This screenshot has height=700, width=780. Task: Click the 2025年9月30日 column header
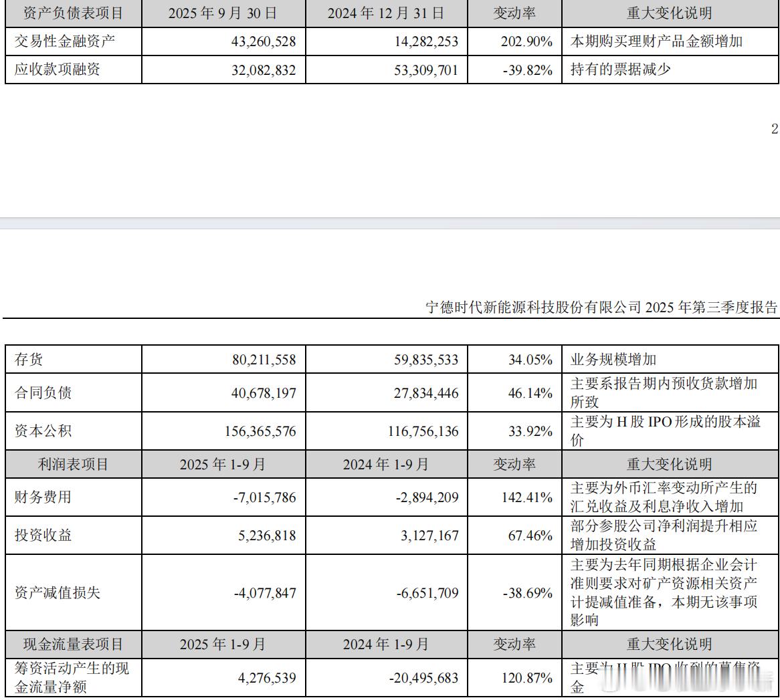click(x=223, y=13)
